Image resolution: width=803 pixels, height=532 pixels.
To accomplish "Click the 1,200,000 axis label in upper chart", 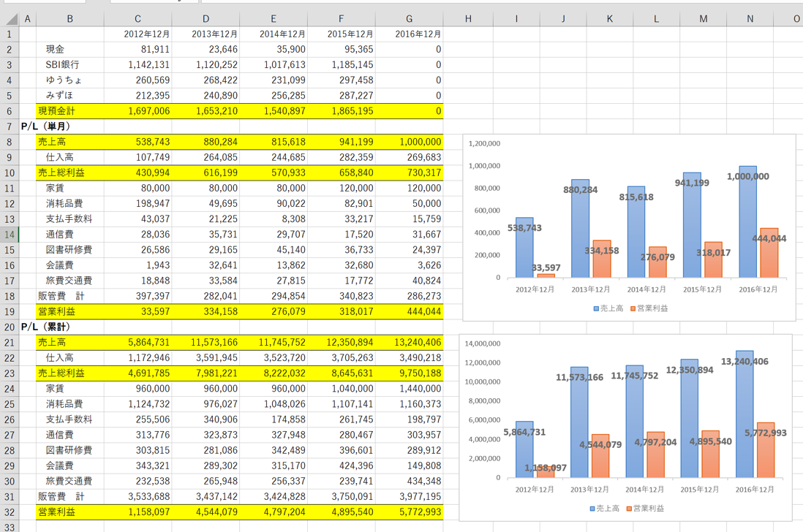I will pos(484,144).
